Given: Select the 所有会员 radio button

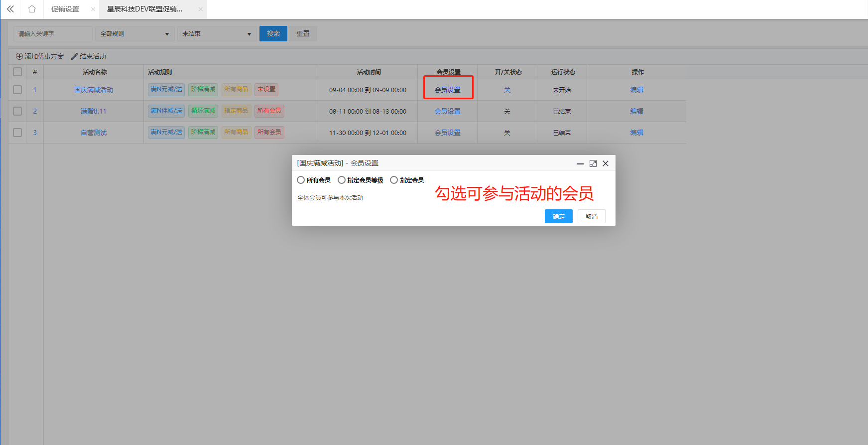Looking at the screenshot, I should pyautogui.click(x=301, y=180).
